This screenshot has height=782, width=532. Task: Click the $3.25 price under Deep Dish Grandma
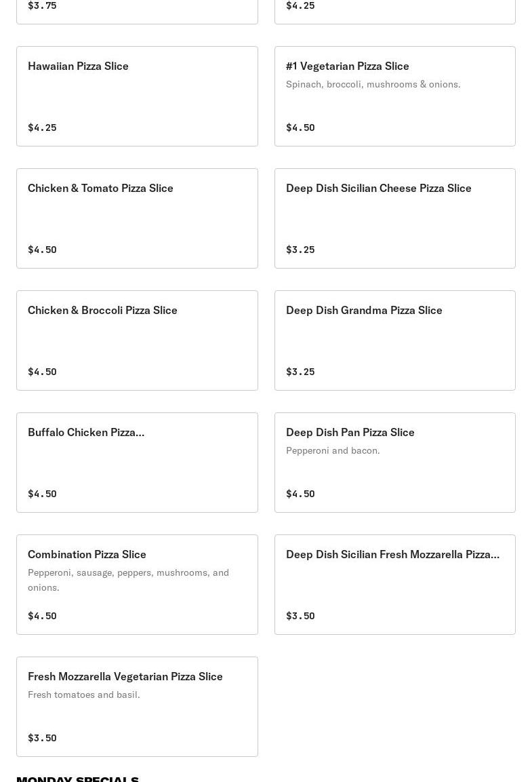click(300, 372)
